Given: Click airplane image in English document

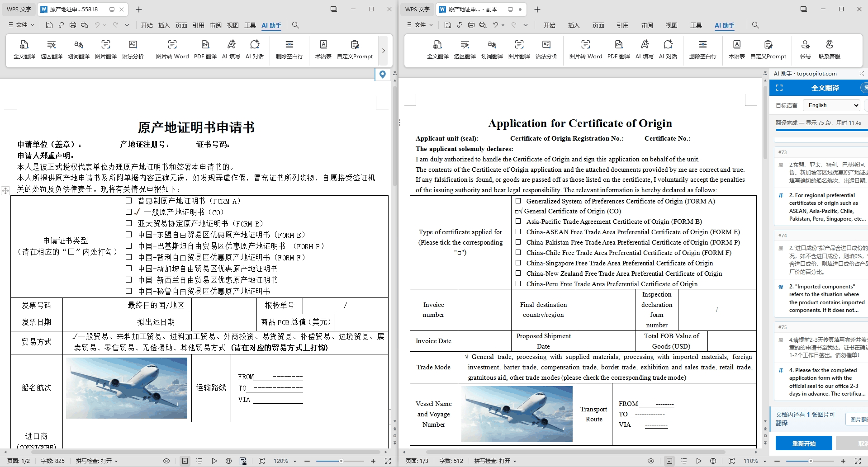Looking at the screenshot, I should click(x=517, y=414).
